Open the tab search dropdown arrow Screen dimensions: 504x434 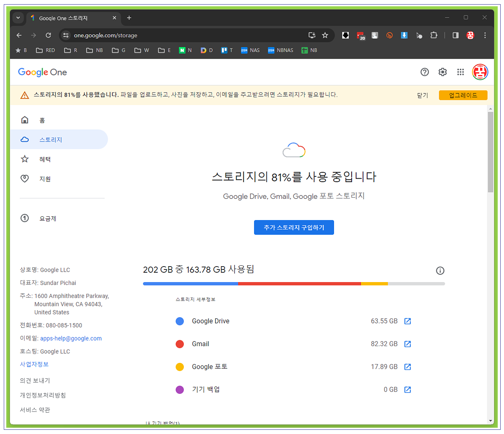pos(18,18)
